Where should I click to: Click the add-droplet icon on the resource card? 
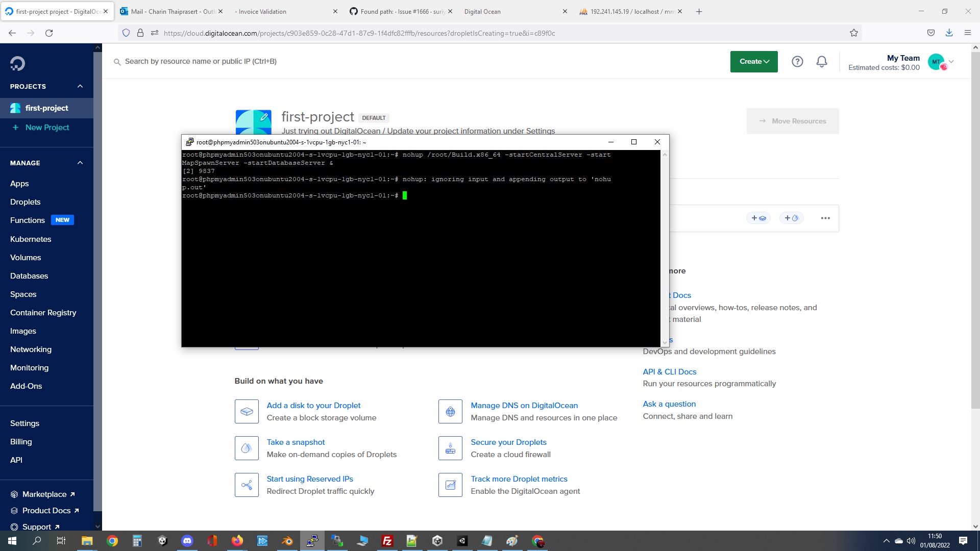pyautogui.click(x=792, y=218)
